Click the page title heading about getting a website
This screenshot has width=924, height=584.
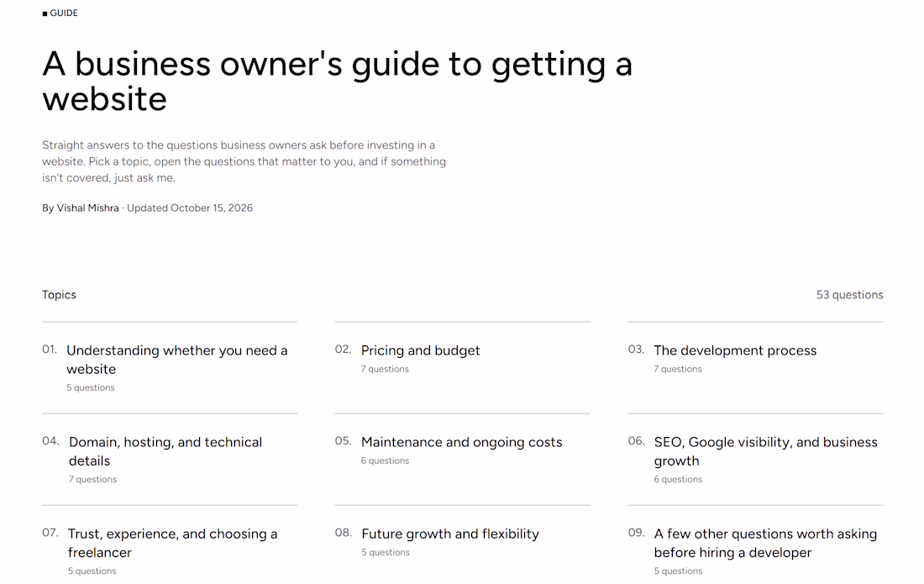click(337, 81)
